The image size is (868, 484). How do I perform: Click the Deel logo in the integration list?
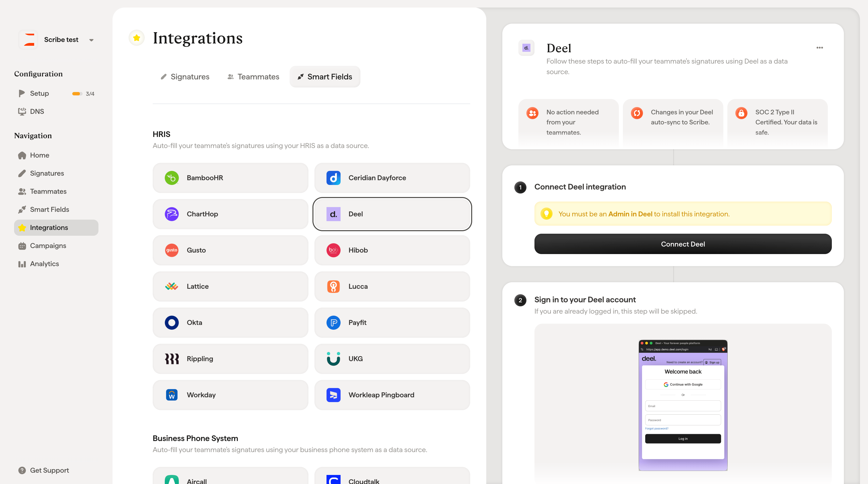click(333, 214)
